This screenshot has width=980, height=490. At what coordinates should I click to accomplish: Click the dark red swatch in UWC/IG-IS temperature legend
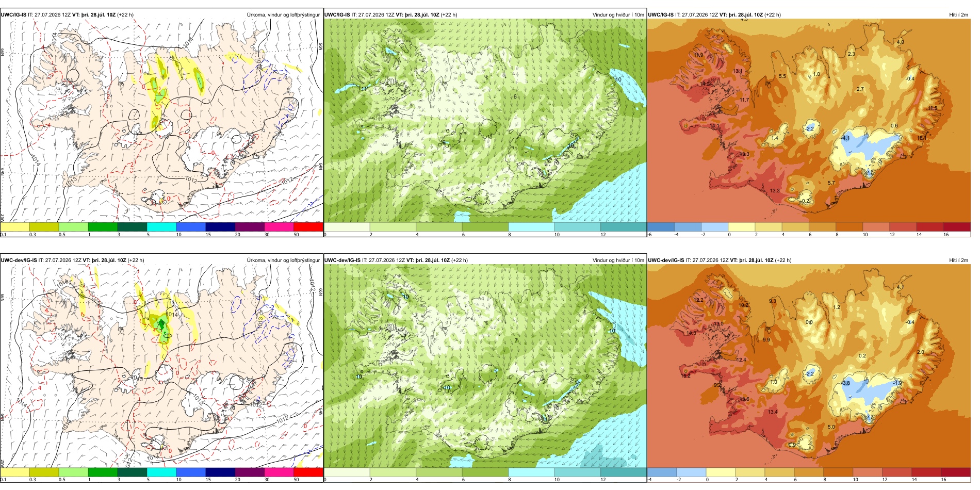957,226
